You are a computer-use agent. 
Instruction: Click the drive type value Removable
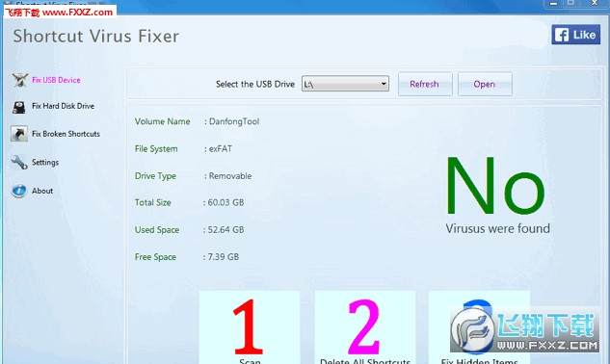click(230, 176)
